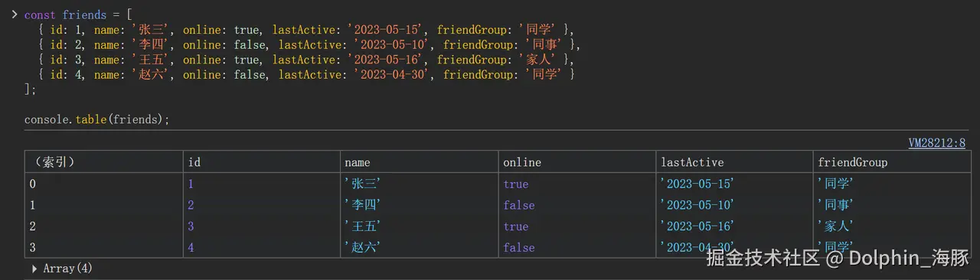
Task: Click the online value in 王五's table row
Action: click(577, 226)
